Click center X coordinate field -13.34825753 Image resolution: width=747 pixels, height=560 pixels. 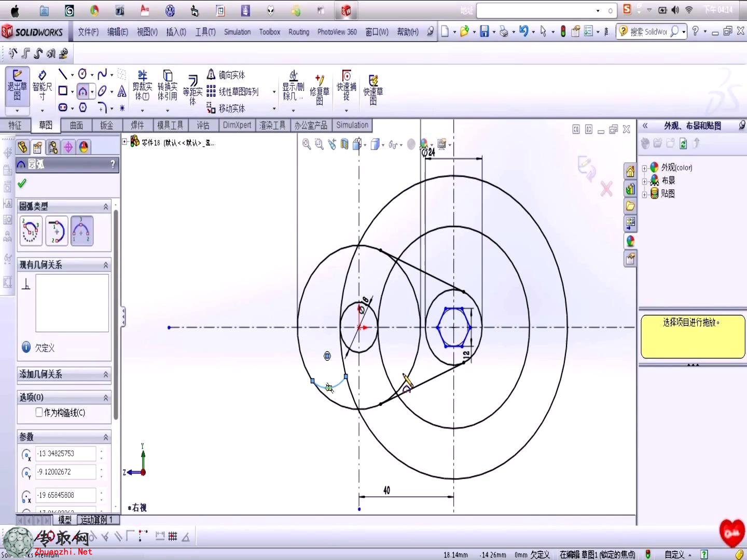[65, 454]
